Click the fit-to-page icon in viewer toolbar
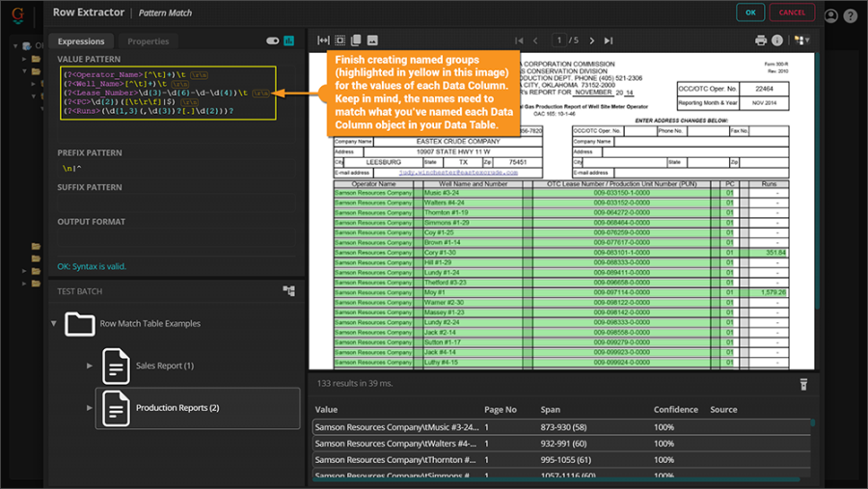Viewport: 868px width, 489px height. point(340,41)
